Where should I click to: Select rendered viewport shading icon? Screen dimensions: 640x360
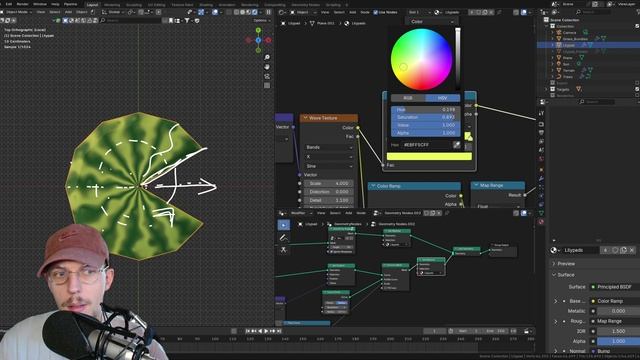click(255, 12)
